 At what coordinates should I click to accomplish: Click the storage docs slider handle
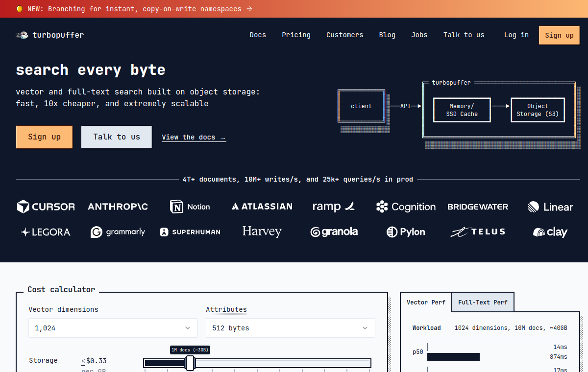point(191,363)
